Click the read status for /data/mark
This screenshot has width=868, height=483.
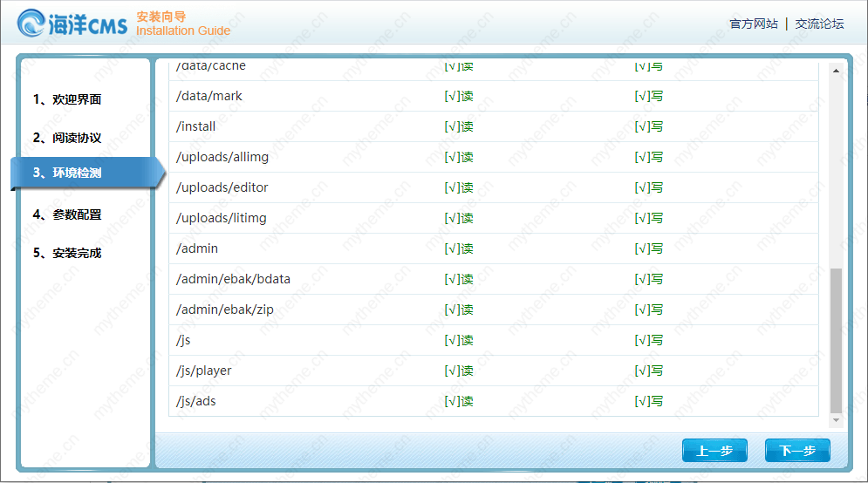(459, 96)
